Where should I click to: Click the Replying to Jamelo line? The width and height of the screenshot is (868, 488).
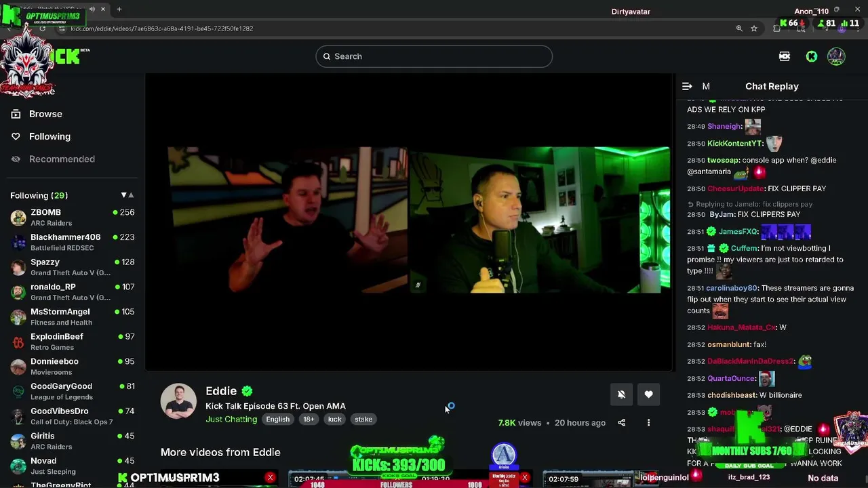(750, 204)
